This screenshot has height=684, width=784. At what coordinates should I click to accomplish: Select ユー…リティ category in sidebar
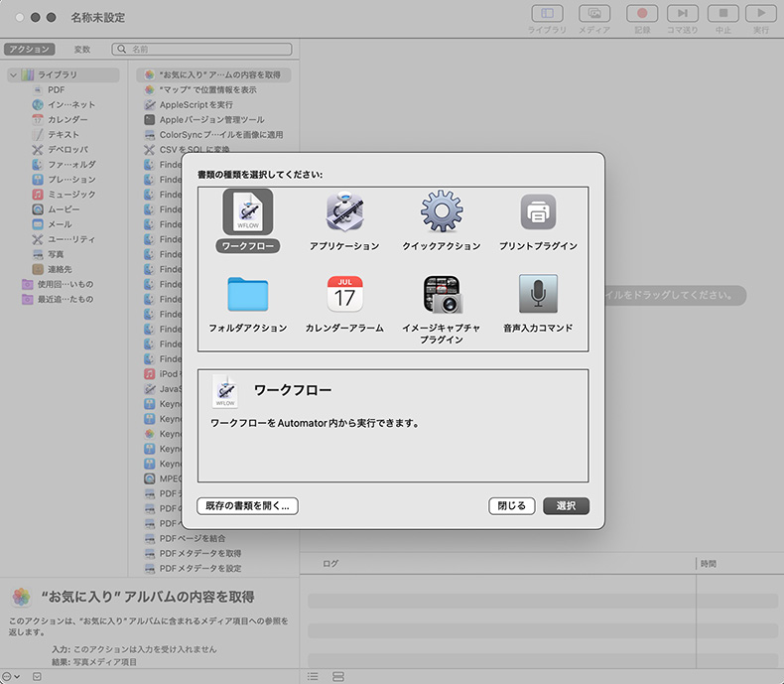pos(71,239)
